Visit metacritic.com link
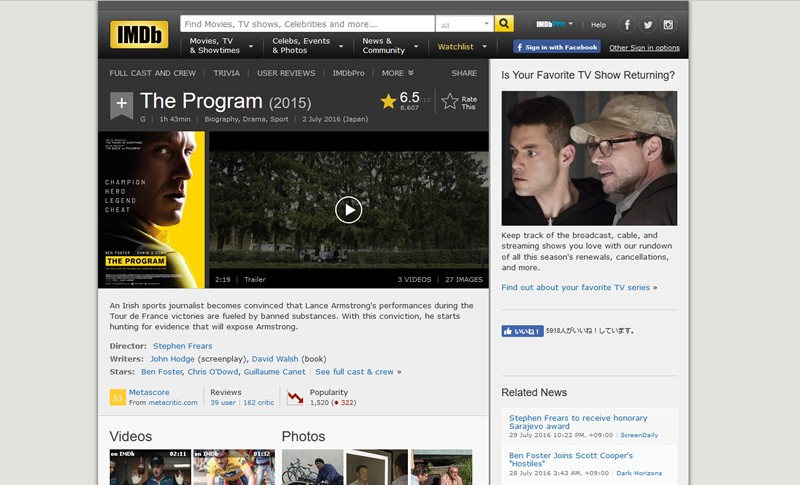The width and height of the screenshot is (800, 485). click(x=173, y=402)
